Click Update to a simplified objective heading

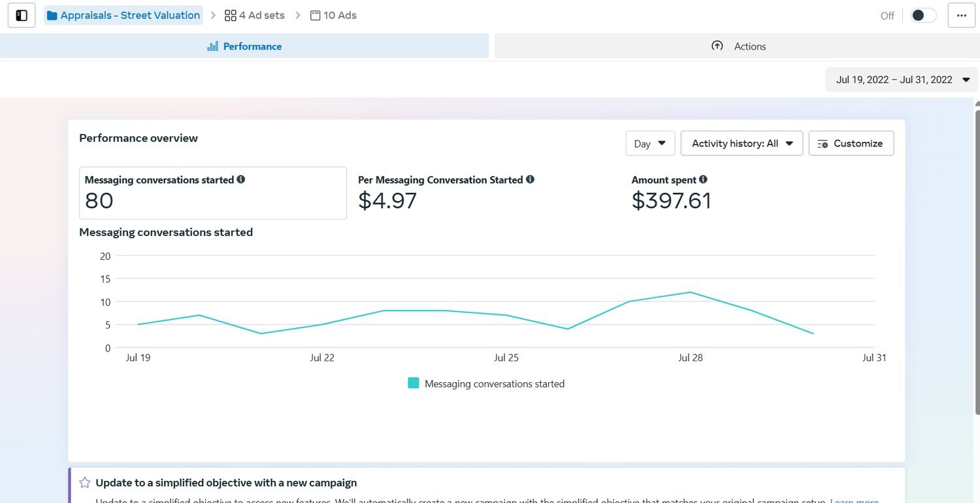click(x=226, y=483)
